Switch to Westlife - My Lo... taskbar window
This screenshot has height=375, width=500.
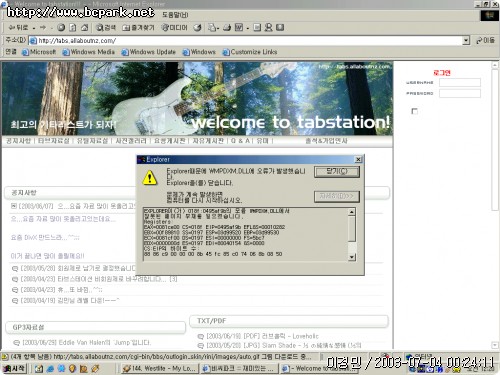click(159, 369)
